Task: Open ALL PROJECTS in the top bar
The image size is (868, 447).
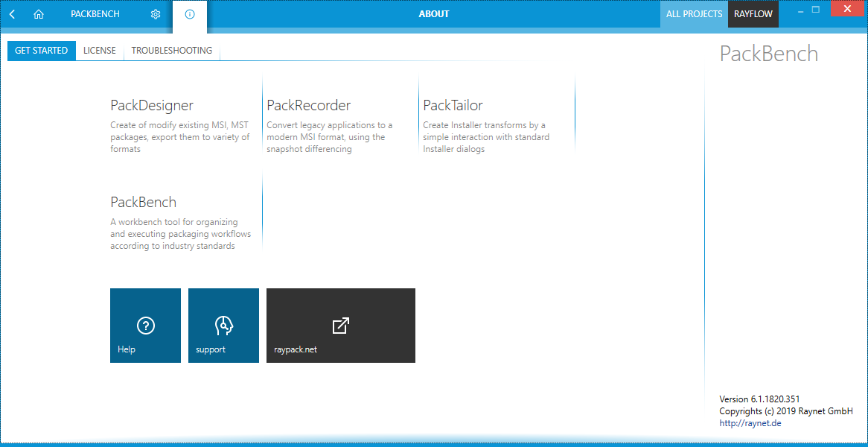Action: pyautogui.click(x=694, y=14)
